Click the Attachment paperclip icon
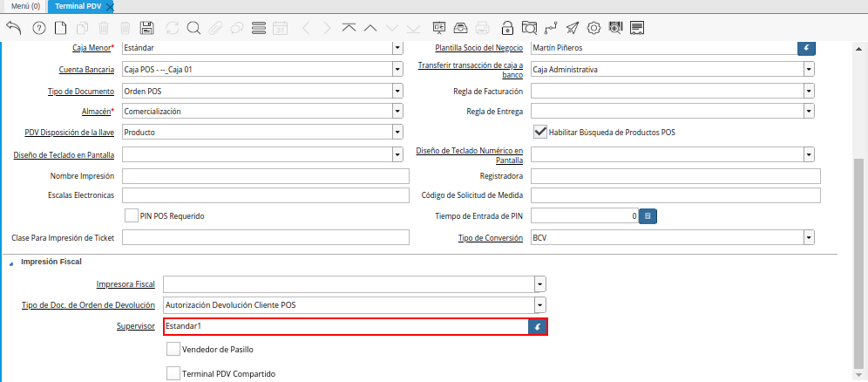This screenshot has height=382, width=868. coord(215,28)
